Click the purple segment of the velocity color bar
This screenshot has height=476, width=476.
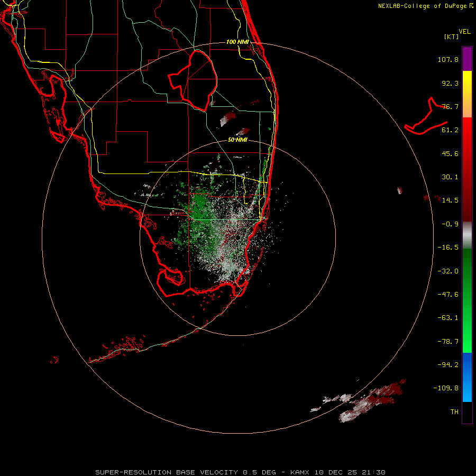click(x=467, y=59)
